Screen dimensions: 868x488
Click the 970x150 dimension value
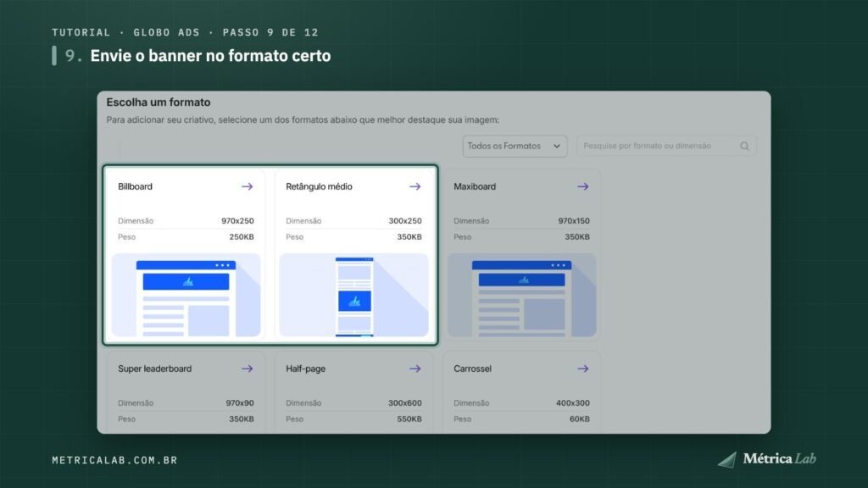(x=574, y=221)
